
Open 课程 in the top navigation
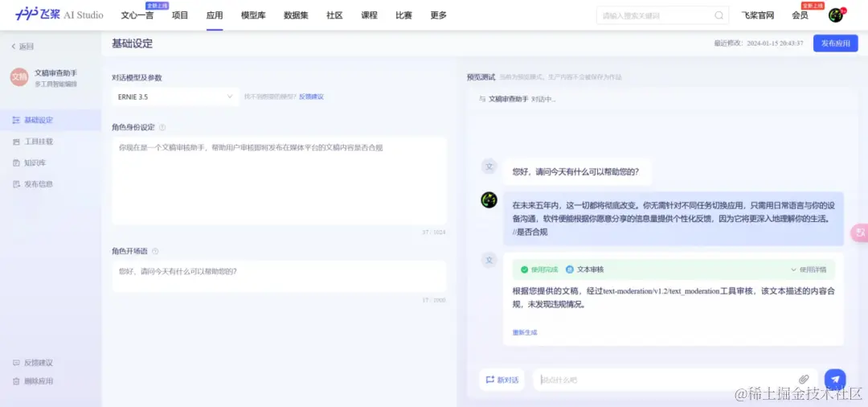pyautogui.click(x=369, y=15)
